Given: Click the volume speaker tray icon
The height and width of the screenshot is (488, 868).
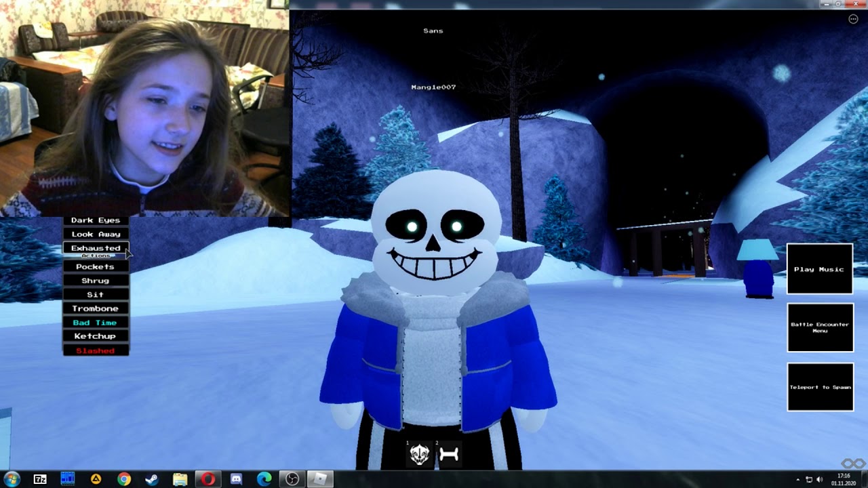Looking at the screenshot, I should coord(819,480).
